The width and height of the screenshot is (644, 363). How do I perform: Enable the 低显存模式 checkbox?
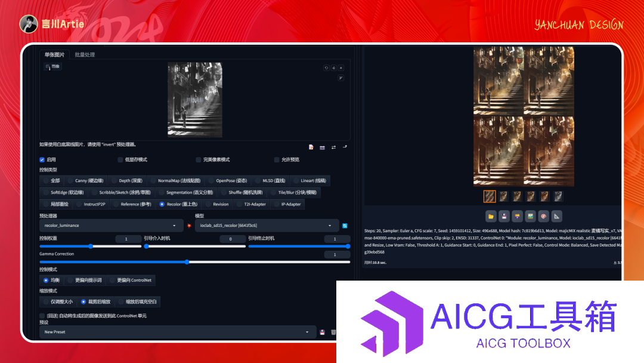pos(120,159)
